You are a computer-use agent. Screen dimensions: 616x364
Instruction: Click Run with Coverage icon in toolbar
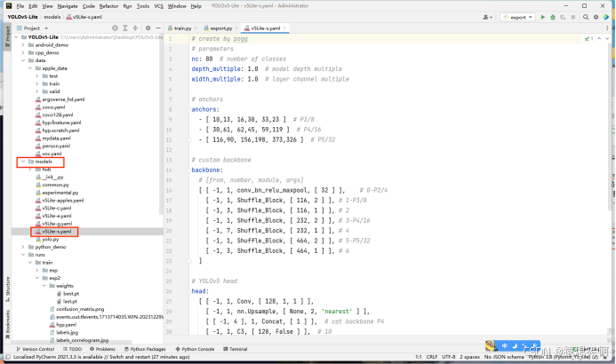[x=563, y=17]
